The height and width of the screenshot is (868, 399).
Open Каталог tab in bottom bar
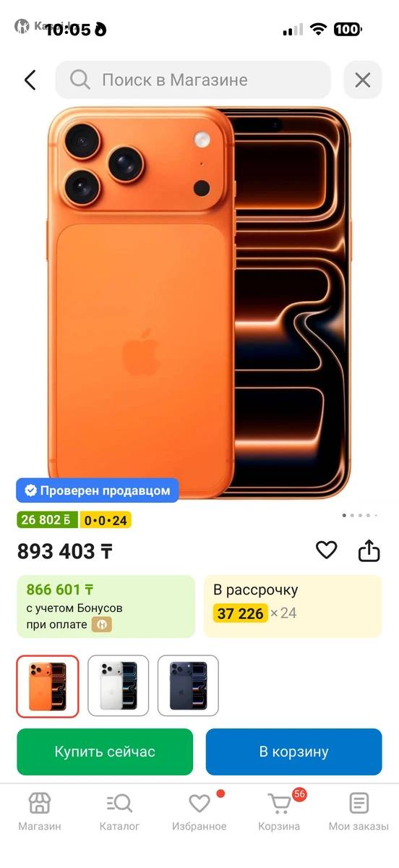tap(119, 812)
